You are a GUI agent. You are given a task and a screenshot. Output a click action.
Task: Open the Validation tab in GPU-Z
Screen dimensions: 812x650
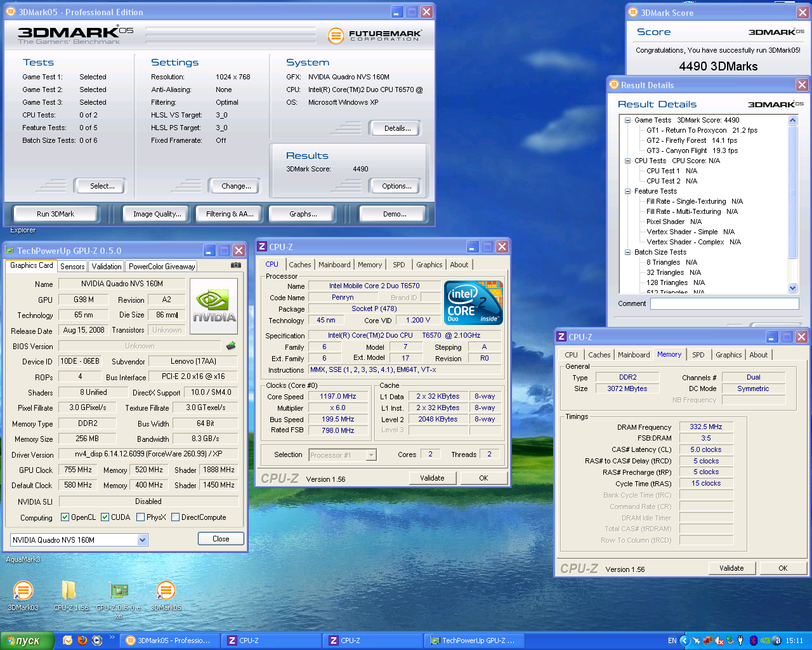(106, 267)
